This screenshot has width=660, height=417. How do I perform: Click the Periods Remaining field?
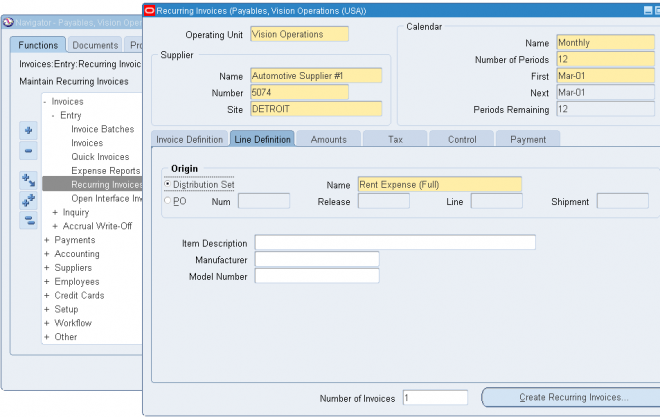click(x=605, y=109)
